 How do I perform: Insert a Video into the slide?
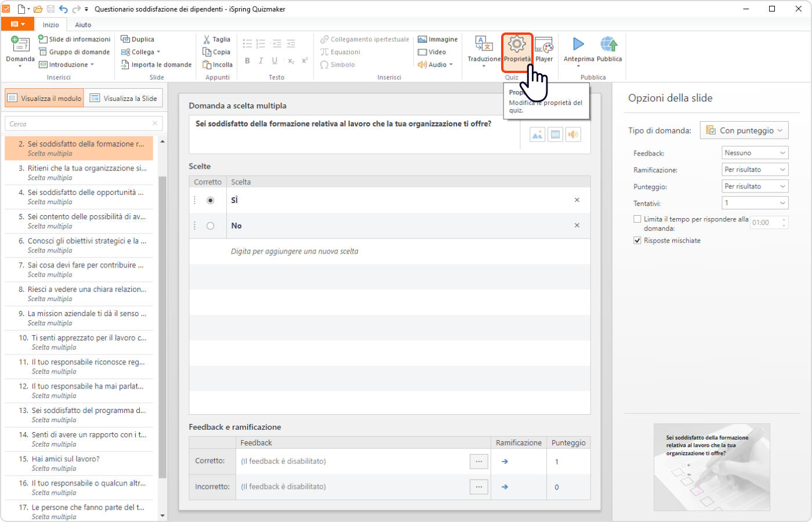point(432,52)
